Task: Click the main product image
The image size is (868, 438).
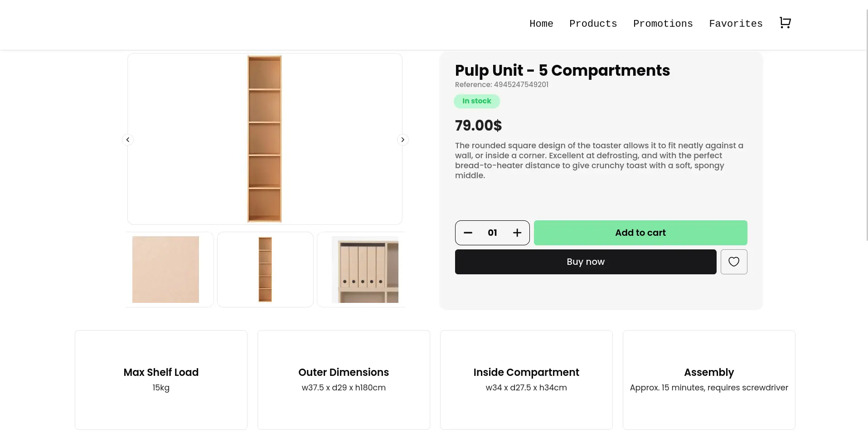Action: pyautogui.click(x=265, y=139)
